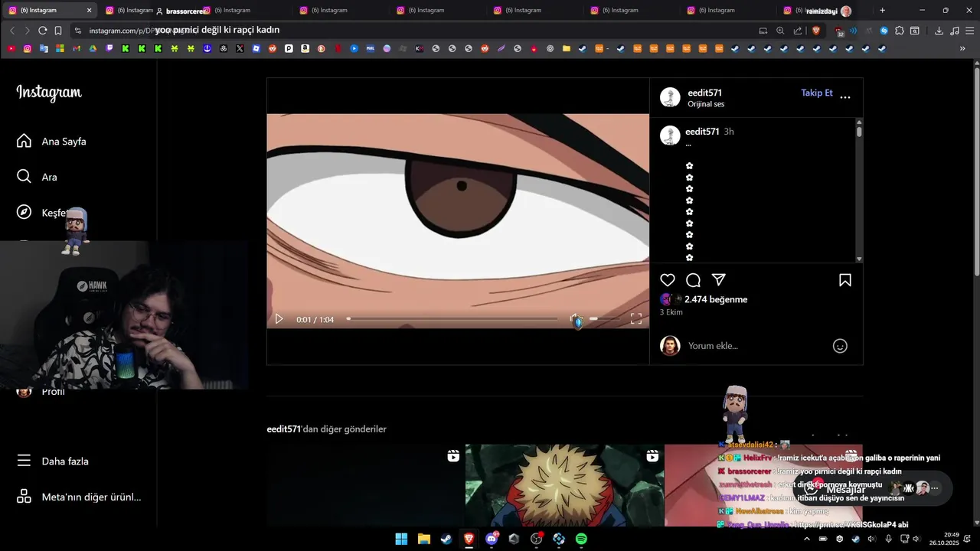980x551 pixels.
Task: Click the Instagram logo
Action: (x=49, y=93)
